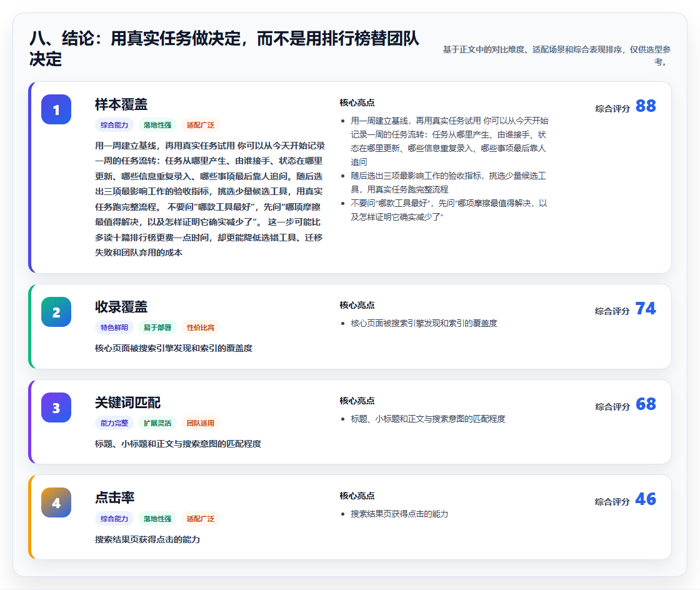Viewport: 700px width, 590px height.
Task: Open the 样本覆盖 card title
Action: [x=121, y=104]
